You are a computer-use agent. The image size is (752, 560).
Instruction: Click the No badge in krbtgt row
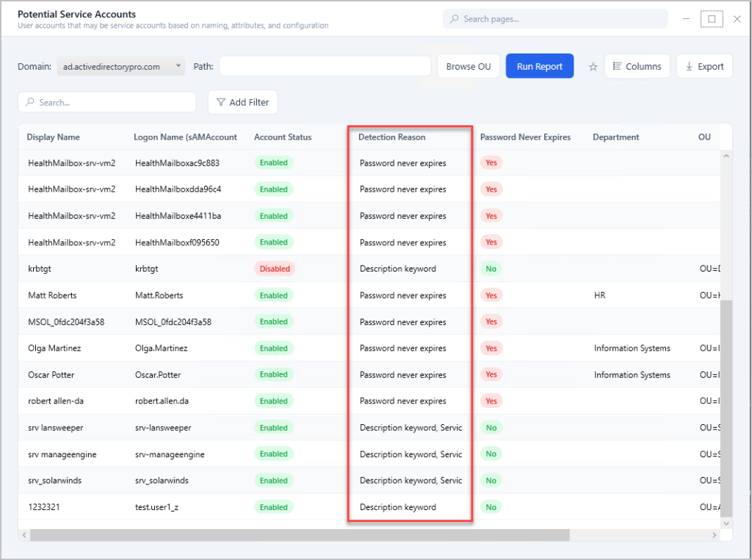coord(491,269)
